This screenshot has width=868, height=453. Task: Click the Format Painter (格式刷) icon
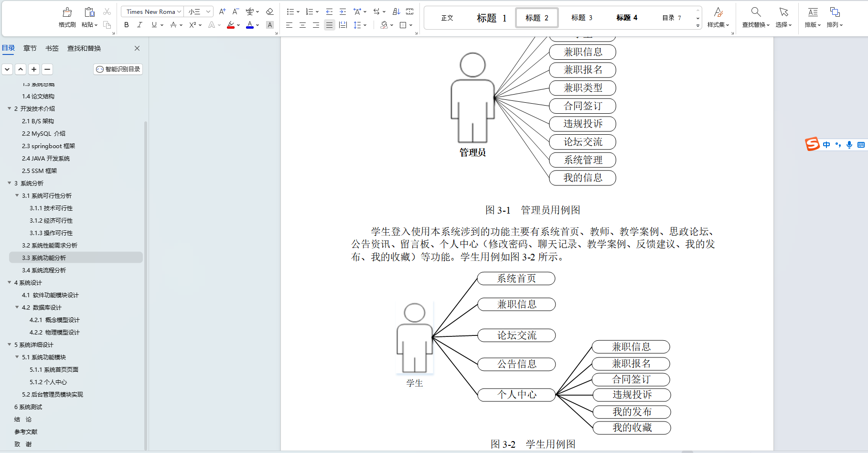(x=67, y=12)
